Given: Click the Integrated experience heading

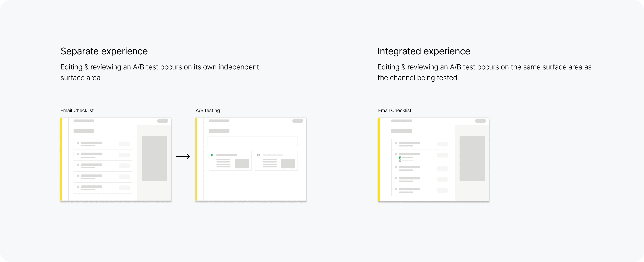Looking at the screenshot, I should pos(423,51).
